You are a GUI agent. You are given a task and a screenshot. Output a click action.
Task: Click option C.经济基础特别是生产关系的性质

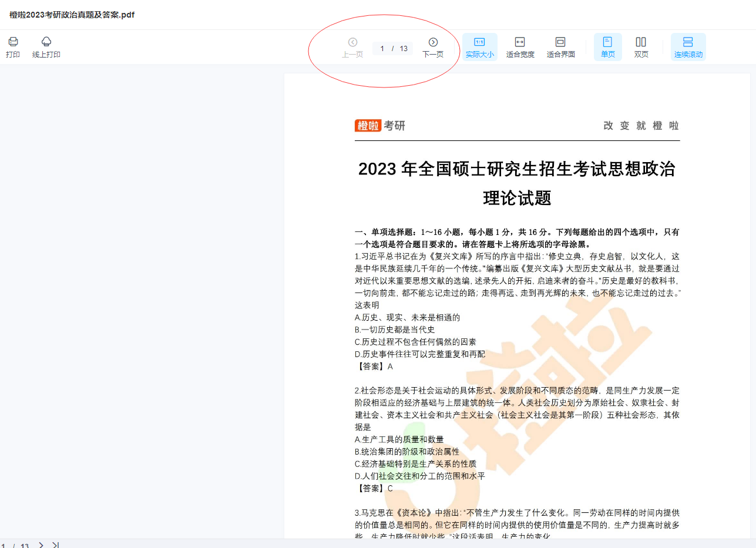415,464
